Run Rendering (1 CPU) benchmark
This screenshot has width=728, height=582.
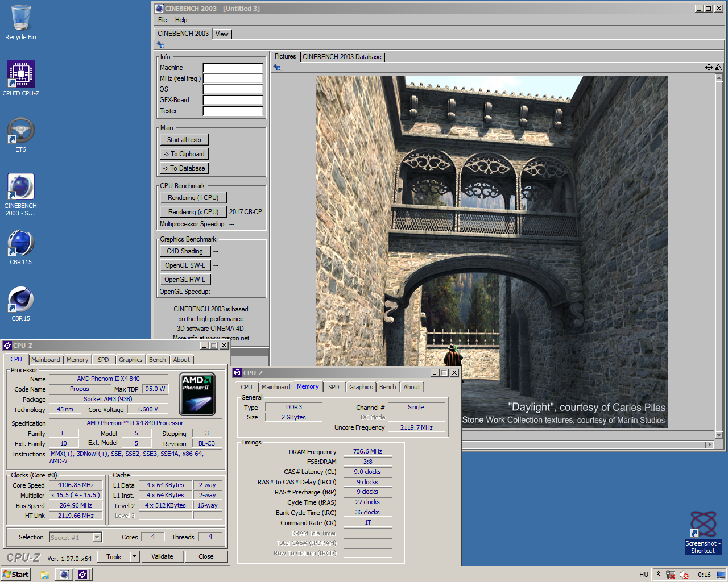[193, 198]
